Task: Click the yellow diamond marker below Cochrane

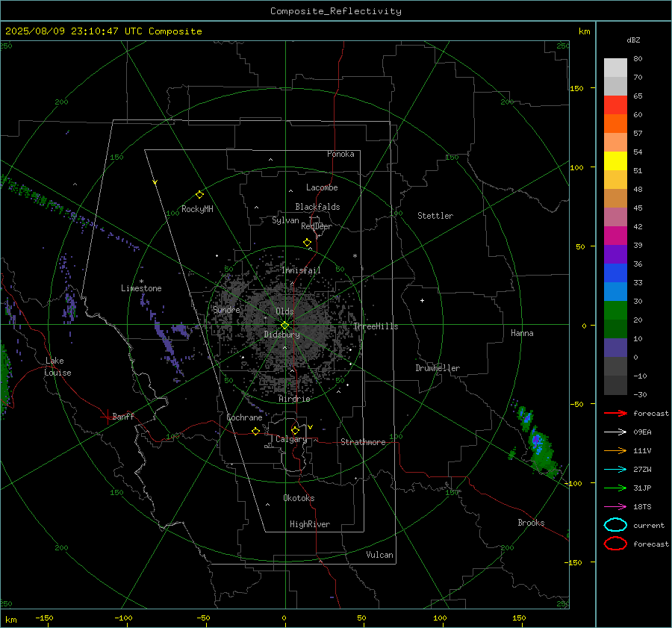Action: click(256, 432)
